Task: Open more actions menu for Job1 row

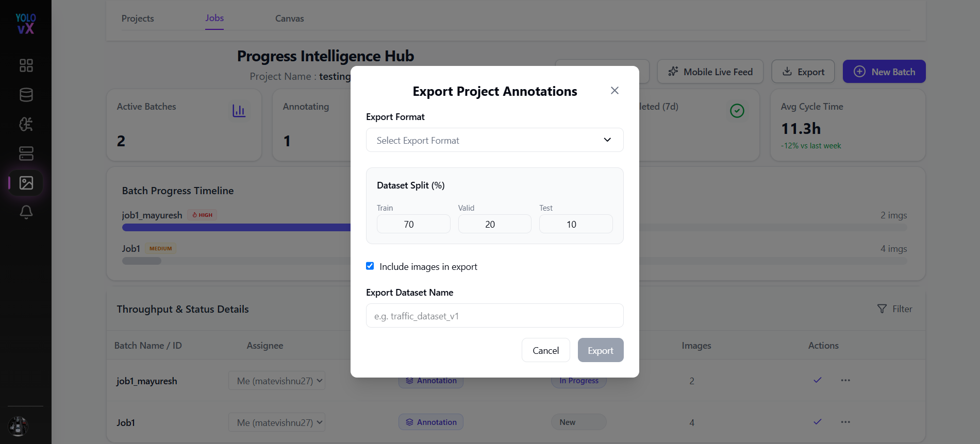Action: pos(845,422)
